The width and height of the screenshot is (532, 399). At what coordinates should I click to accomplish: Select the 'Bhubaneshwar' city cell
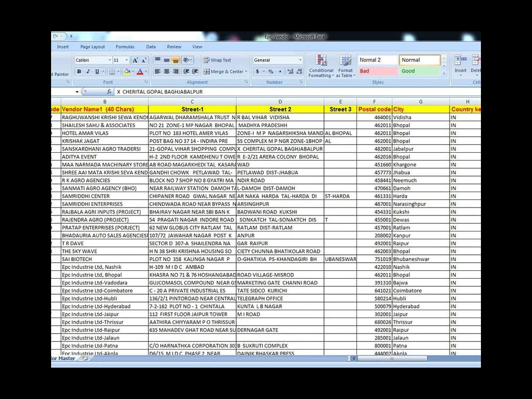[x=421, y=259]
